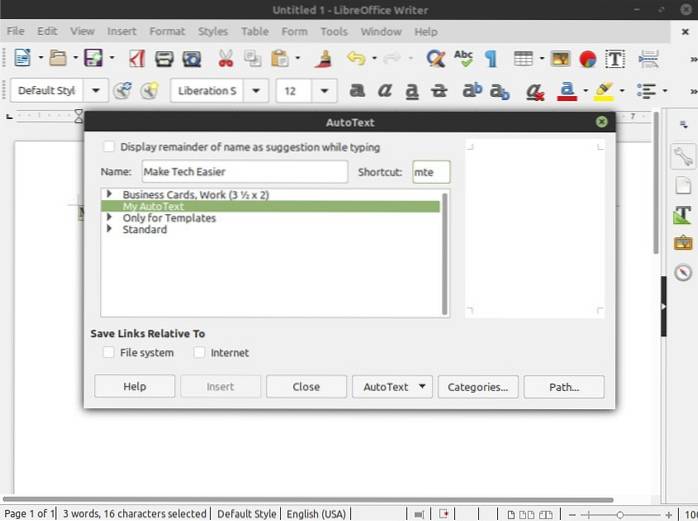
Task: Apply Bold formatting icon
Action: (x=357, y=90)
